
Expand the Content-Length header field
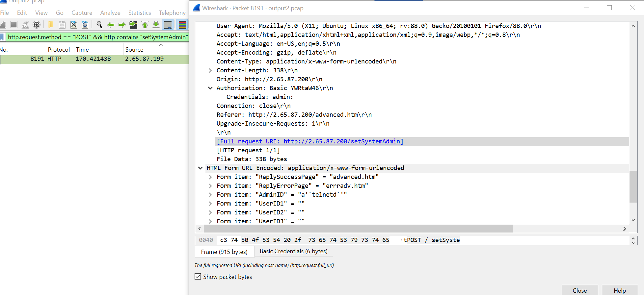coord(210,70)
